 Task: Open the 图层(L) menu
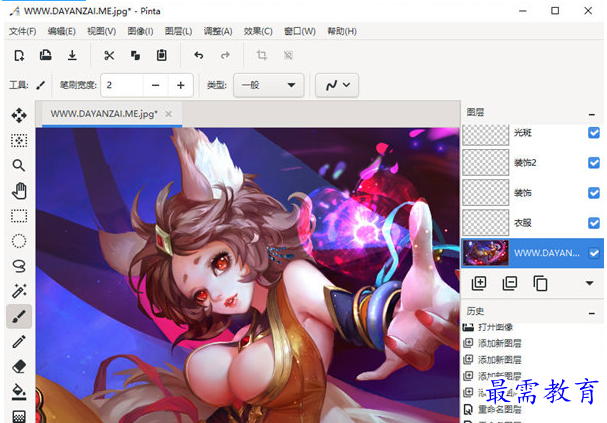178,31
